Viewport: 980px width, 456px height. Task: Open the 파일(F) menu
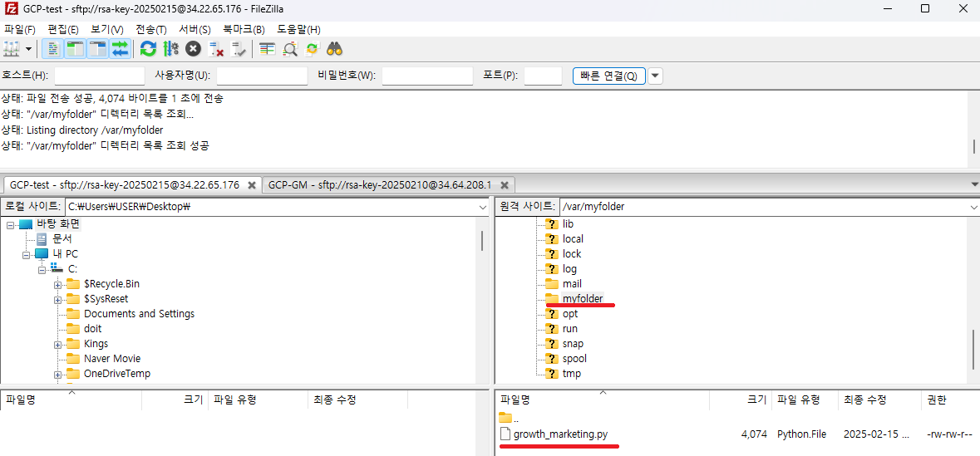tap(20, 29)
